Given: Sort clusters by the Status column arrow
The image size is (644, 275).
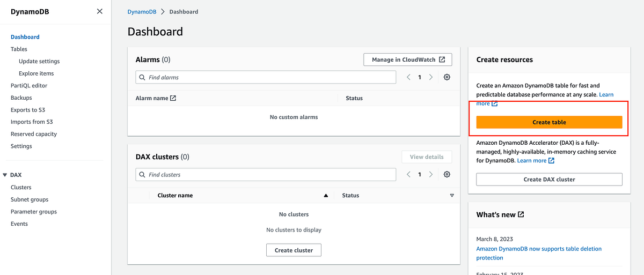Looking at the screenshot, I should tap(452, 196).
